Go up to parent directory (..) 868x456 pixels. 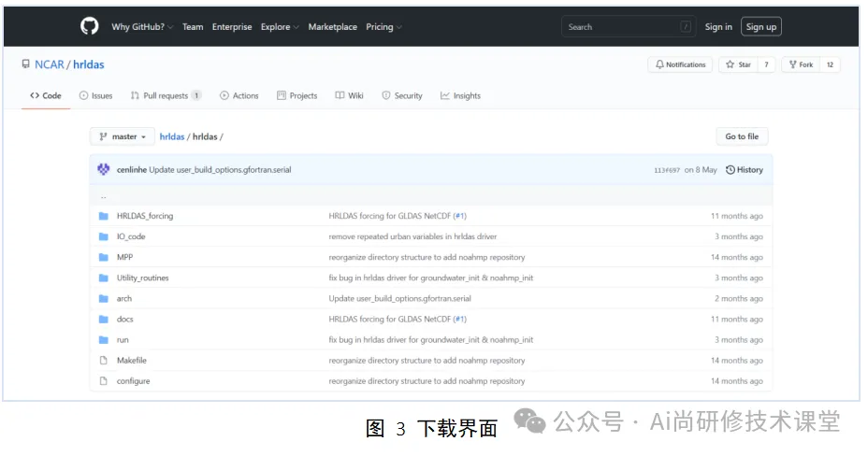tap(104, 195)
